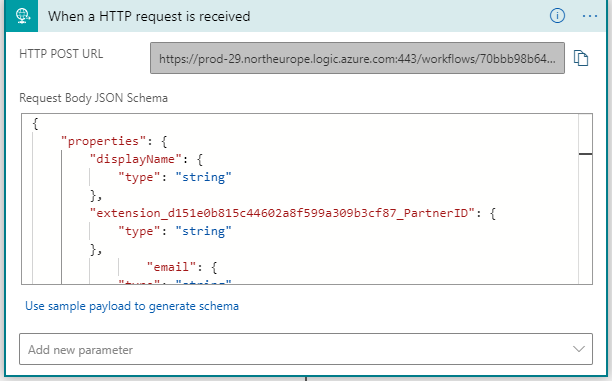Click the schema editor scrollbar marker

[585, 154]
